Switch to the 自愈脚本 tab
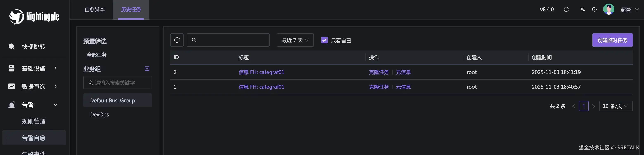Image resolution: width=644 pixels, height=155 pixels. point(94,10)
